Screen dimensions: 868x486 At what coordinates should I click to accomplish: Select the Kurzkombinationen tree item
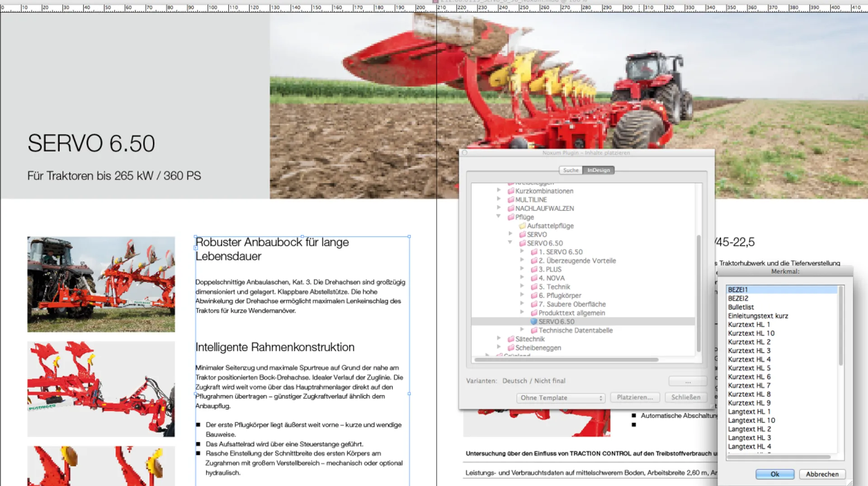coord(544,191)
